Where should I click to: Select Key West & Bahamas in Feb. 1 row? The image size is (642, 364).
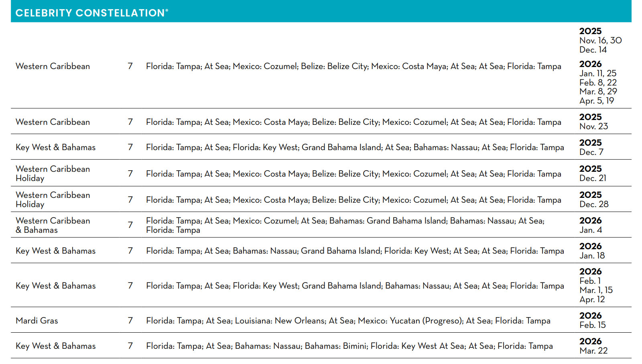click(55, 286)
